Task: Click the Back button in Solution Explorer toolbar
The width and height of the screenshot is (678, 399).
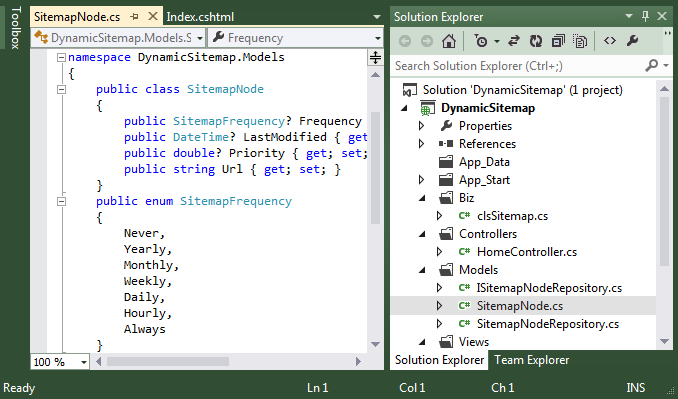Action: click(405, 41)
